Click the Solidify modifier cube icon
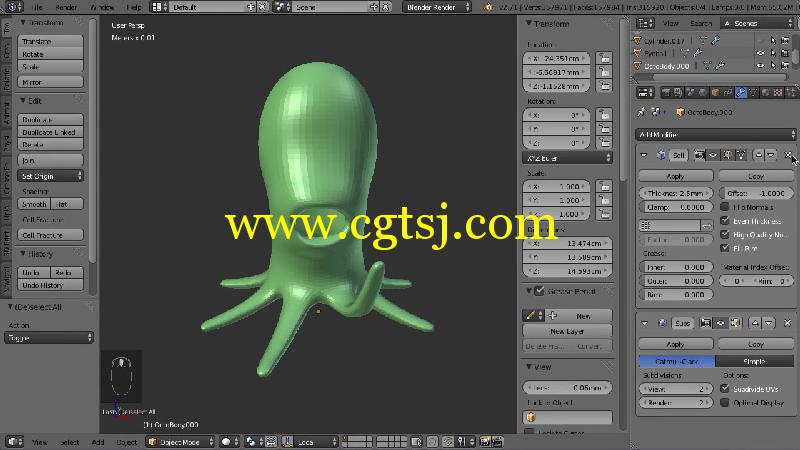The image size is (800, 450). [661, 155]
